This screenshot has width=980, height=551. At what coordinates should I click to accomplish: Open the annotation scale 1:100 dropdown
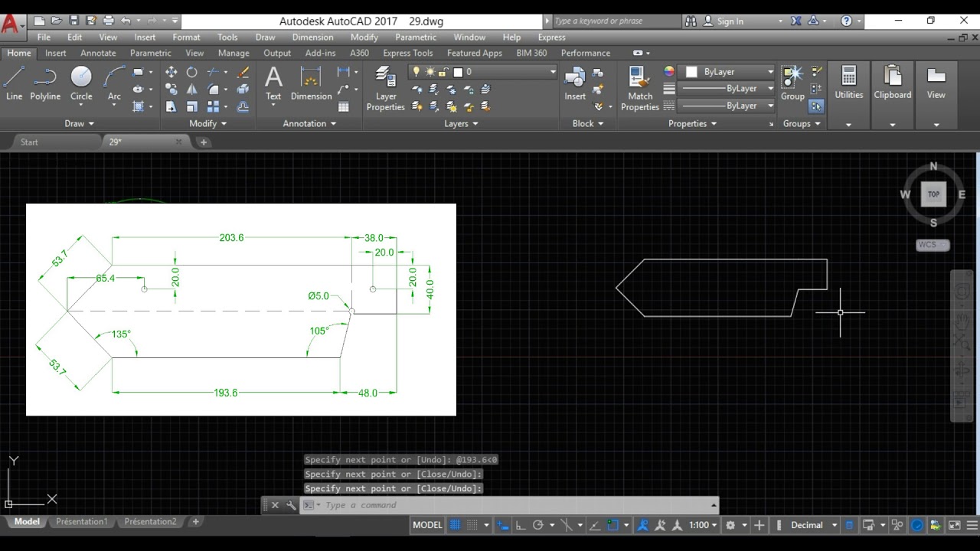(703, 525)
